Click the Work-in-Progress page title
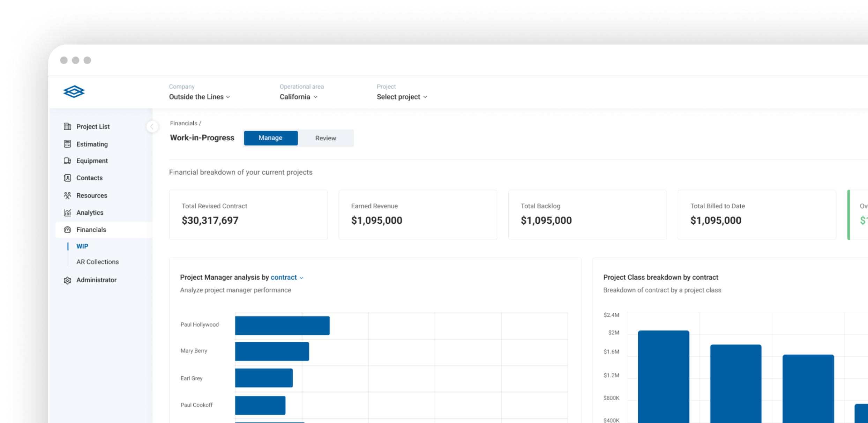Image resolution: width=868 pixels, height=423 pixels. pyautogui.click(x=202, y=138)
